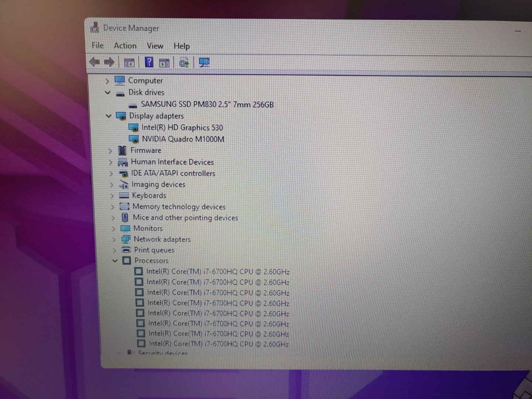Screen dimensions: 532x399
Task: Click the Disk drives category icon
Action: coord(120,93)
